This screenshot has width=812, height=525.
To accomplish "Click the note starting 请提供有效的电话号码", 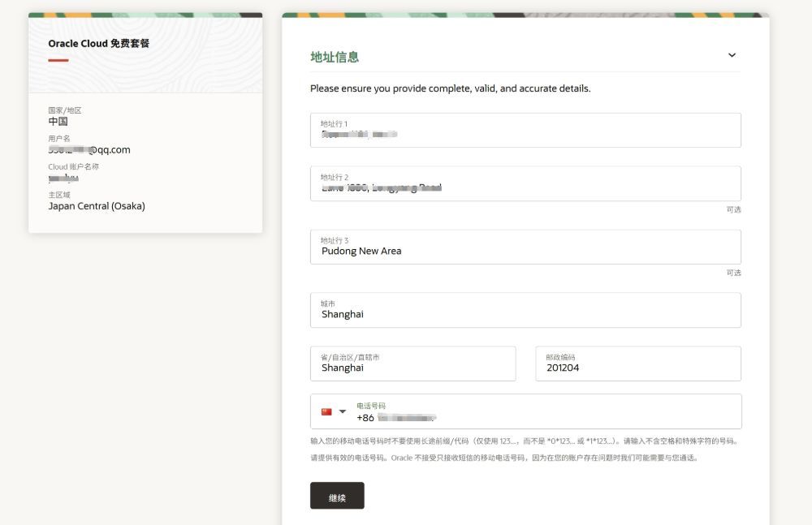I will click(x=504, y=458).
